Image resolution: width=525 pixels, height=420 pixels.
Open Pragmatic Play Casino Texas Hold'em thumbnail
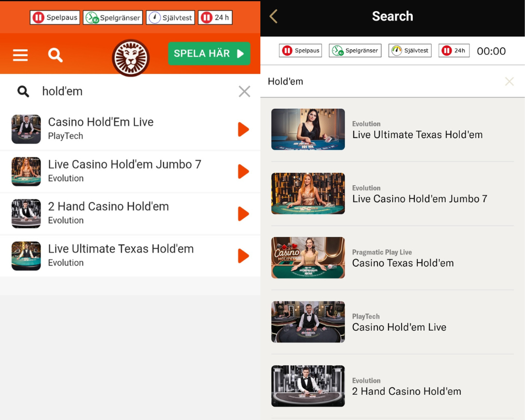308,257
